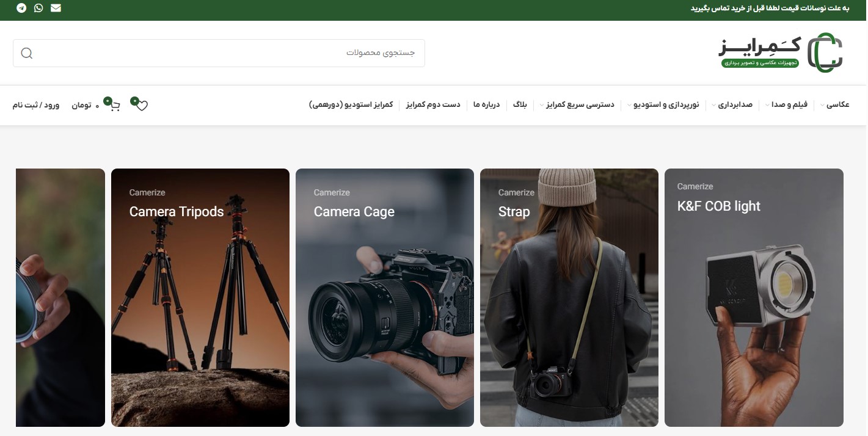Go to درباره ما page
The height and width of the screenshot is (436, 868).
[x=486, y=105]
